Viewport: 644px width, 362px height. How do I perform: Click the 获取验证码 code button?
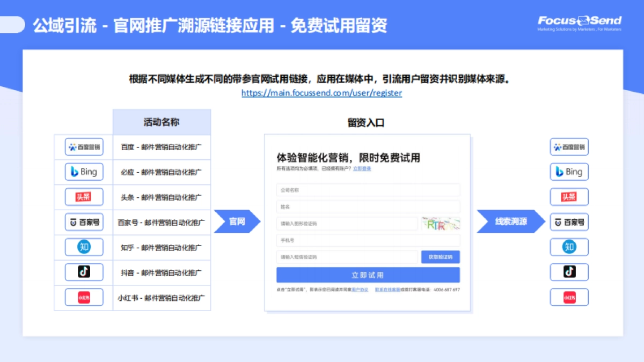442,257
